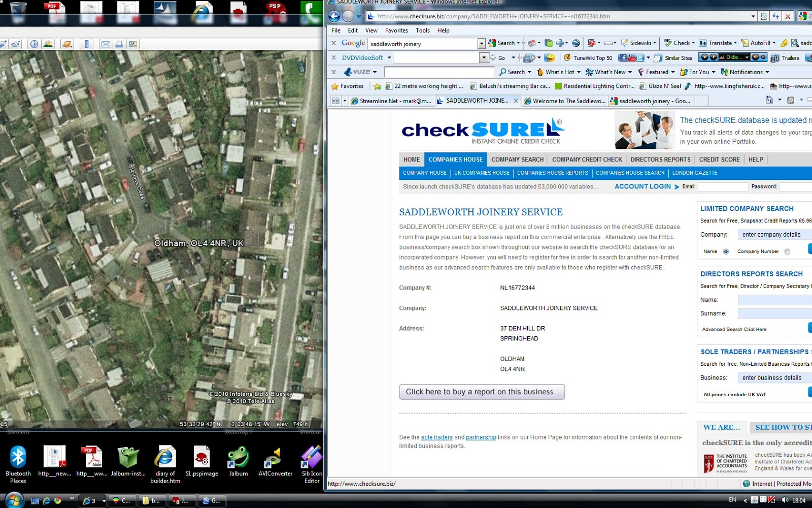Click the buy a report button

tap(482, 392)
